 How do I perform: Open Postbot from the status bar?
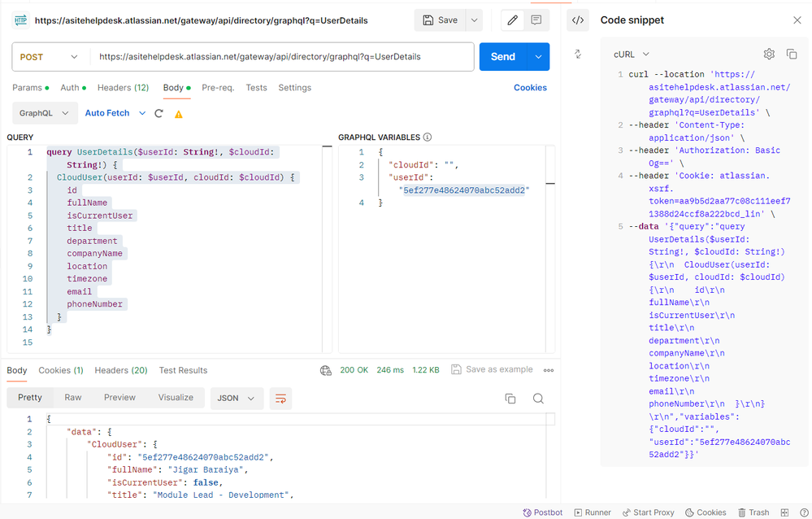(x=542, y=512)
